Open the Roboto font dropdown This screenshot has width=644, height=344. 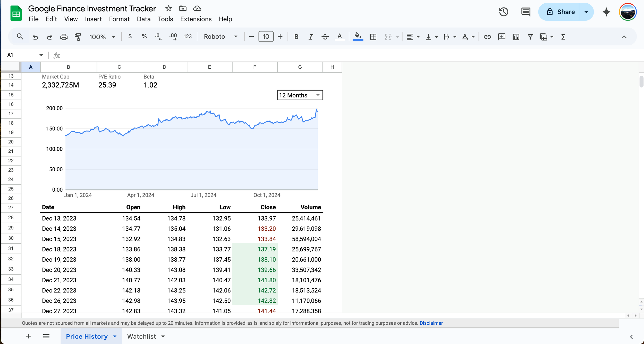pyautogui.click(x=221, y=37)
